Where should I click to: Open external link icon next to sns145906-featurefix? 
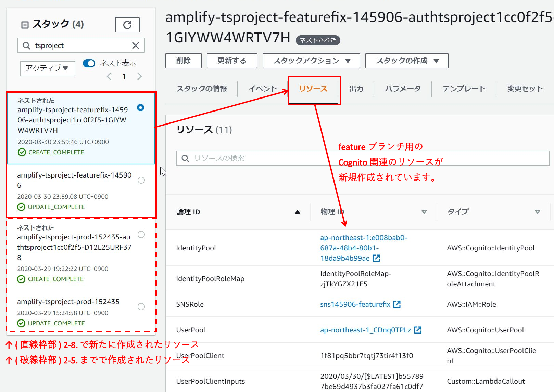397,304
